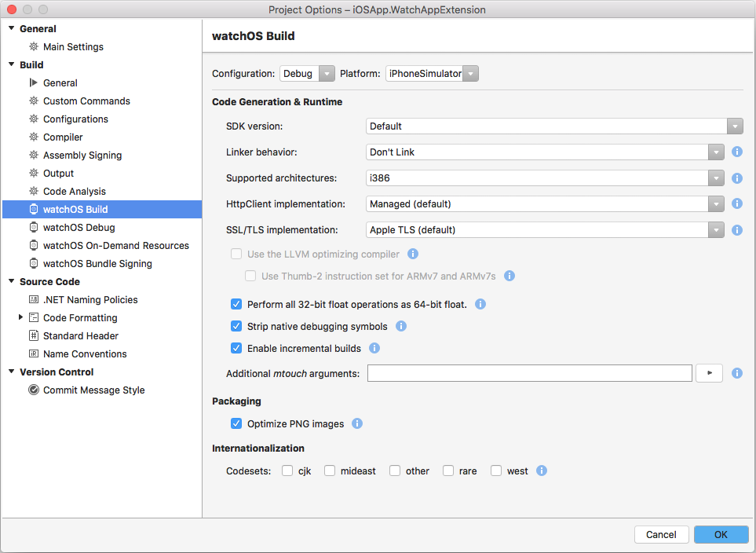The width and height of the screenshot is (756, 553).
Task: Click info icon beside SSL/TLS implementation
Action: coord(737,230)
